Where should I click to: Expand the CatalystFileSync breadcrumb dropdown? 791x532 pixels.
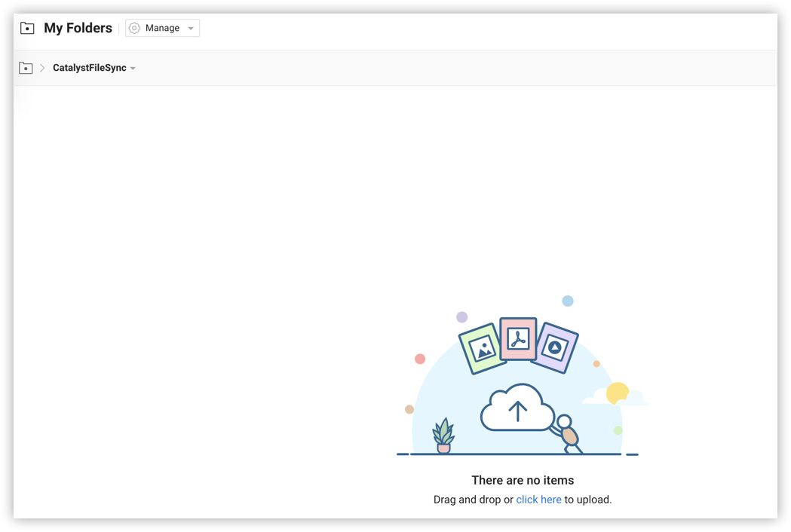pyautogui.click(x=133, y=68)
